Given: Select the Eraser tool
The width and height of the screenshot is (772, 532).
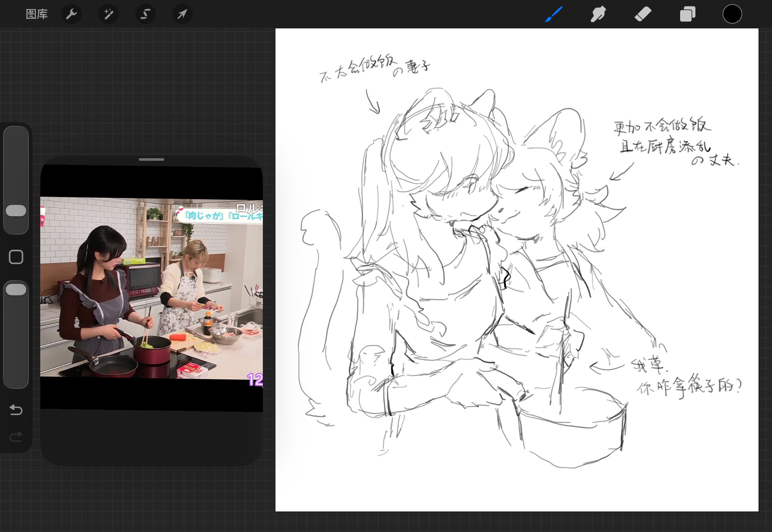Looking at the screenshot, I should click(643, 14).
